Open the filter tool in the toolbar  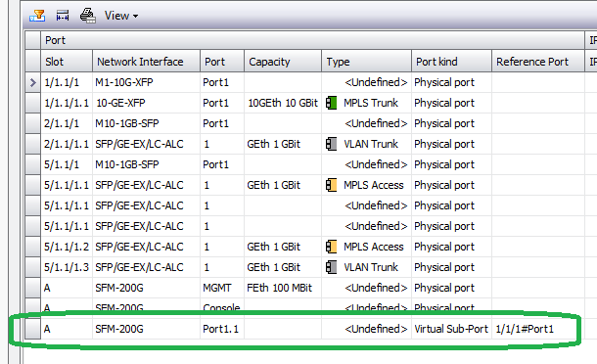(37, 16)
